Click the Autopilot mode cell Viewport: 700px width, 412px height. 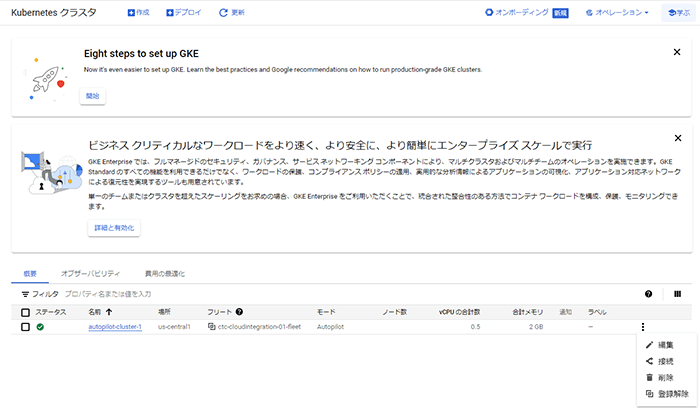point(330,327)
